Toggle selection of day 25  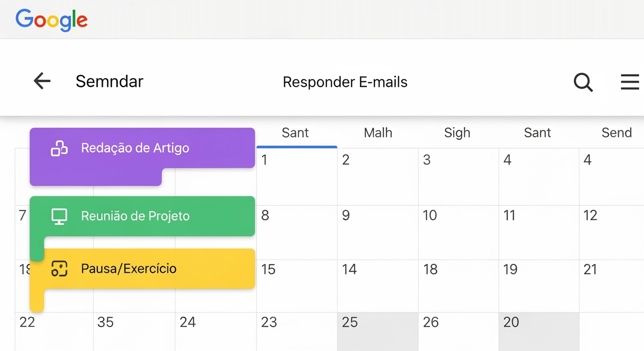(377, 331)
